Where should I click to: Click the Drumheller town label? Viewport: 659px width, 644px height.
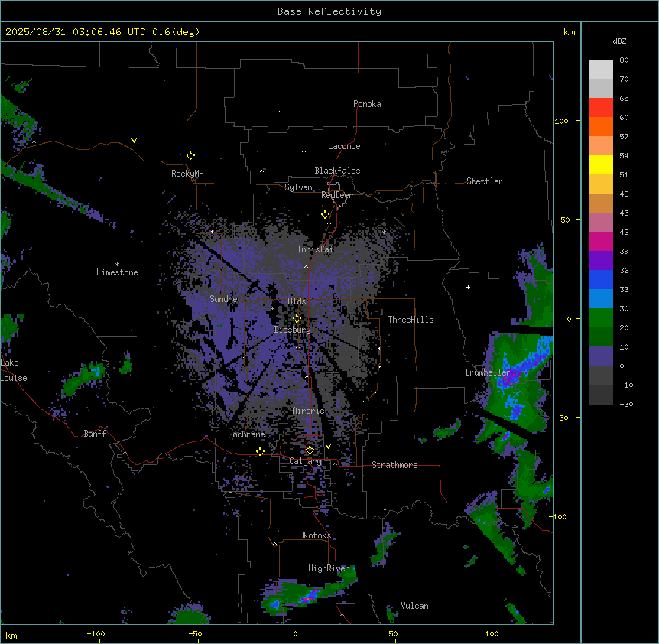[488, 372]
